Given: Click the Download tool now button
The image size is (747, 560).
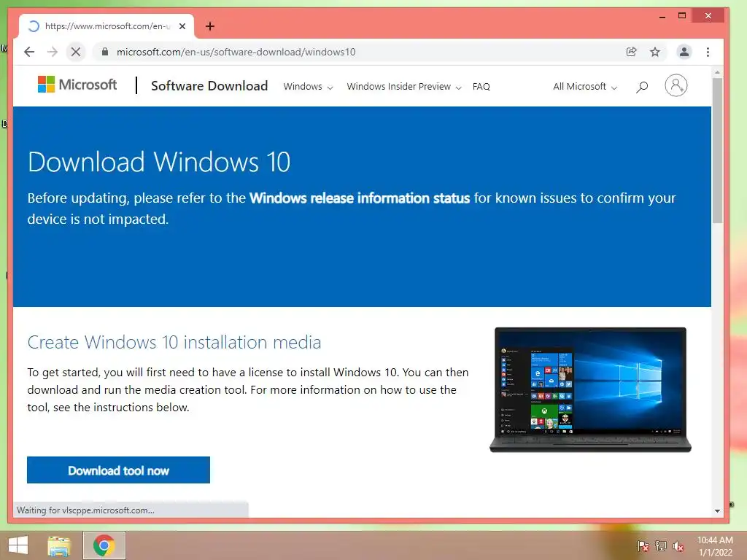Looking at the screenshot, I should (118, 470).
